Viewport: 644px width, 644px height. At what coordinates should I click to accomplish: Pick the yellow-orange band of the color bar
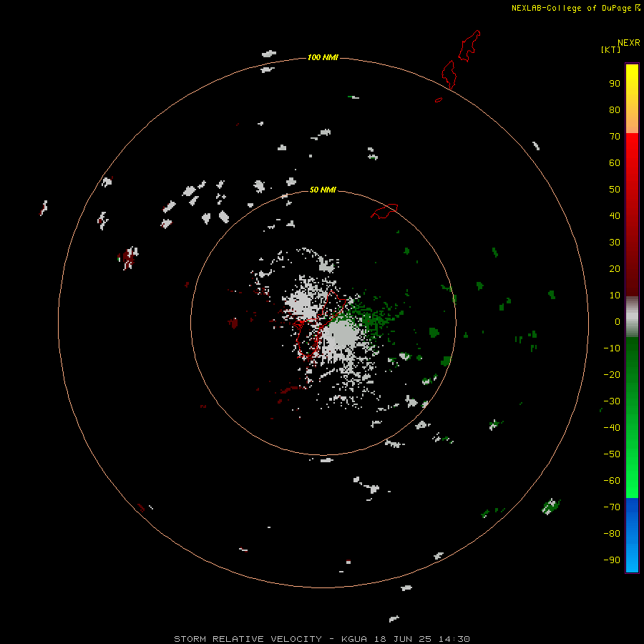coord(632,99)
